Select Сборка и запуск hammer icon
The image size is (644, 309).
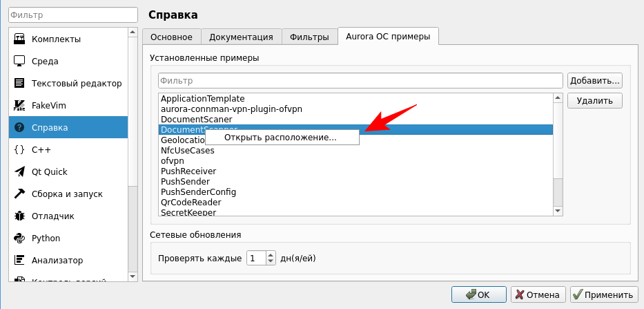point(19,194)
